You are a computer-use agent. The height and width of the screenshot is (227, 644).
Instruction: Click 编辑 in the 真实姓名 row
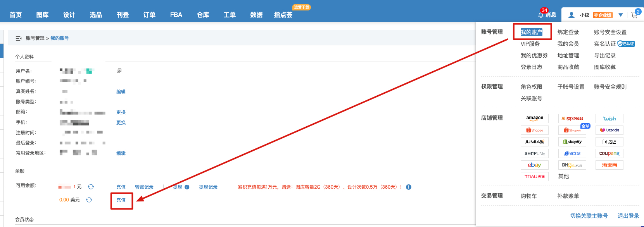(x=121, y=92)
